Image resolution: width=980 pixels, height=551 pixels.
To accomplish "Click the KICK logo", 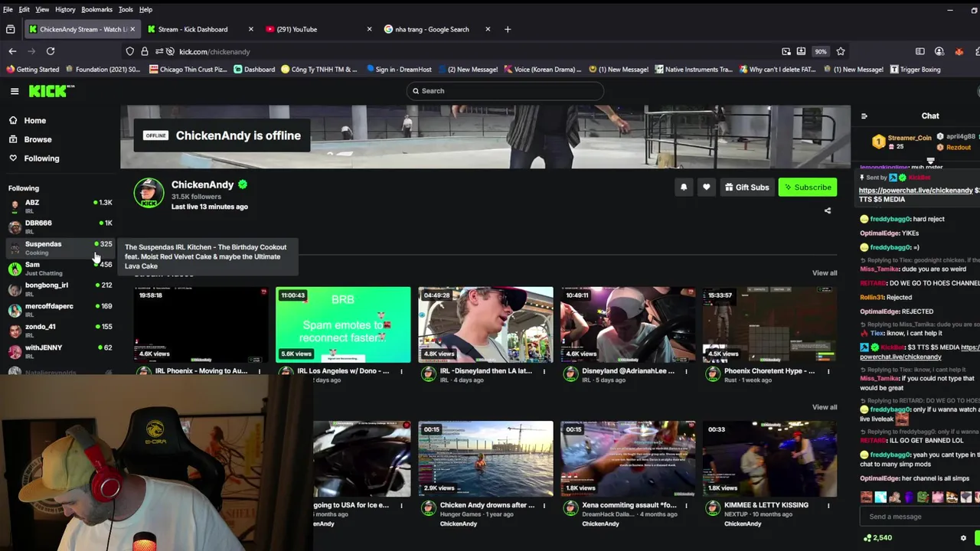I will click(x=51, y=91).
